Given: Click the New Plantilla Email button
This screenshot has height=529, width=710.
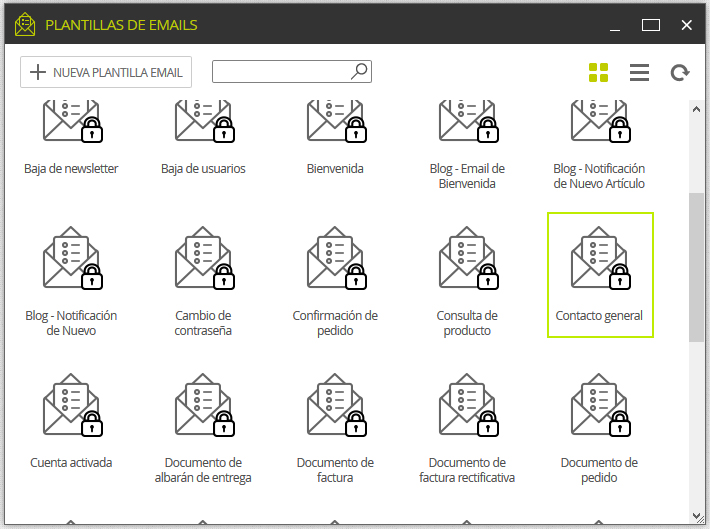Looking at the screenshot, I should [x=106, y=72].
